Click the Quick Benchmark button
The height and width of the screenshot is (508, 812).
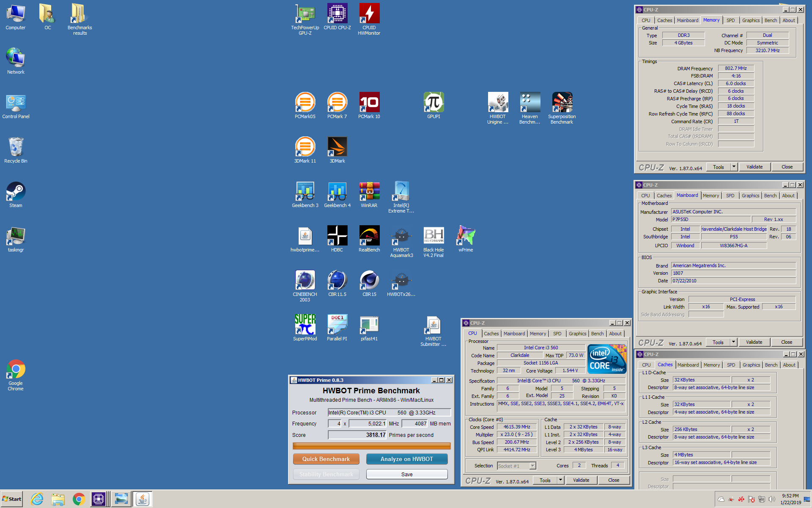(326, 459)
